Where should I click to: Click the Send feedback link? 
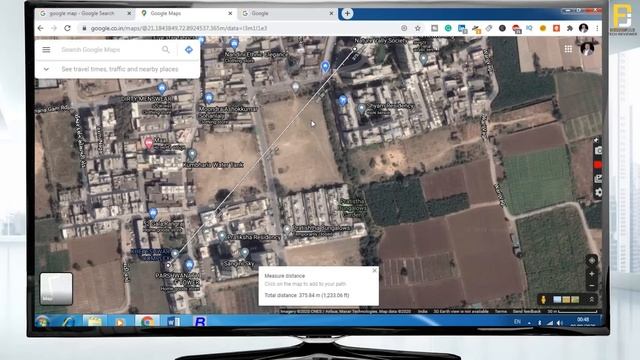pos(527,311)
